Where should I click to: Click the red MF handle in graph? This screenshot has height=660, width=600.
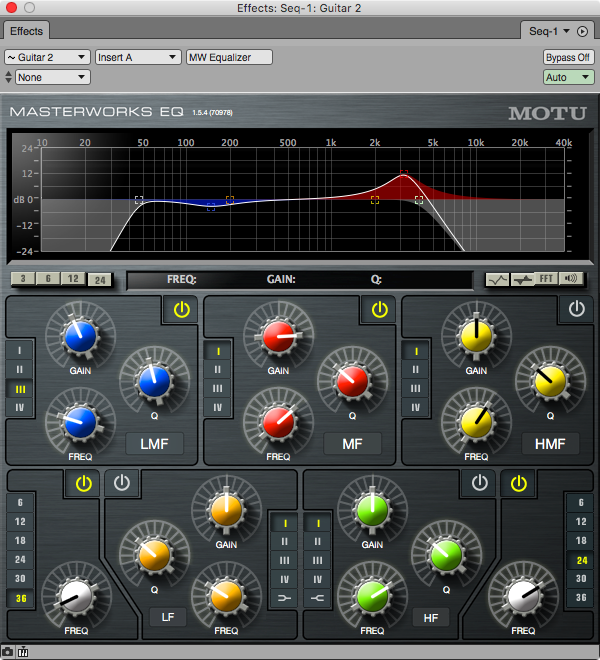tap(404, 173)
